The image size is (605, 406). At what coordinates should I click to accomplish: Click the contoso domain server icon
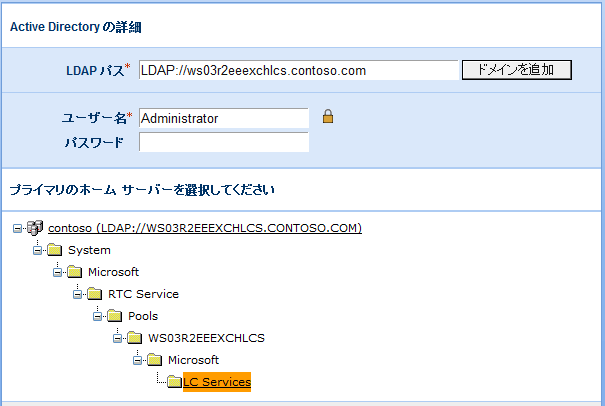coord(35,228)
